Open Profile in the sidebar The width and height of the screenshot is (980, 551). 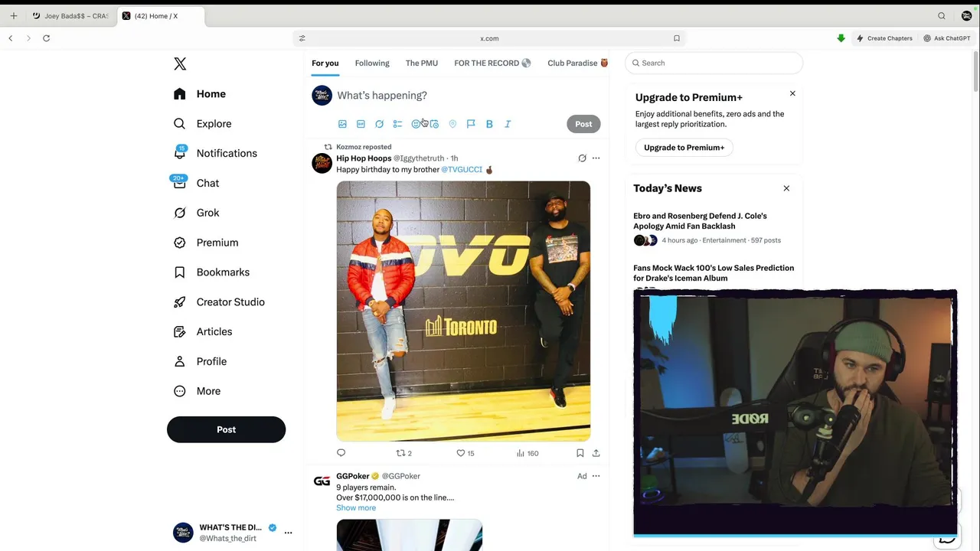(x=200, y=361)
